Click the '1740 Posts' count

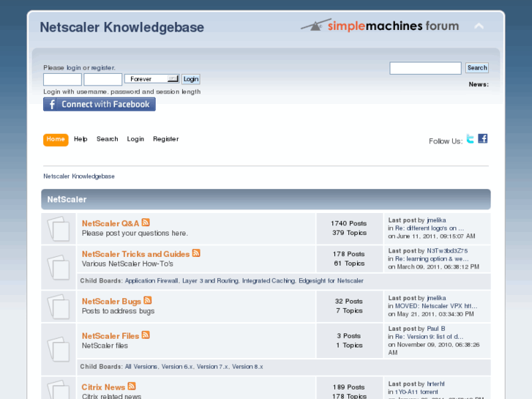click(x=349, y=223)
